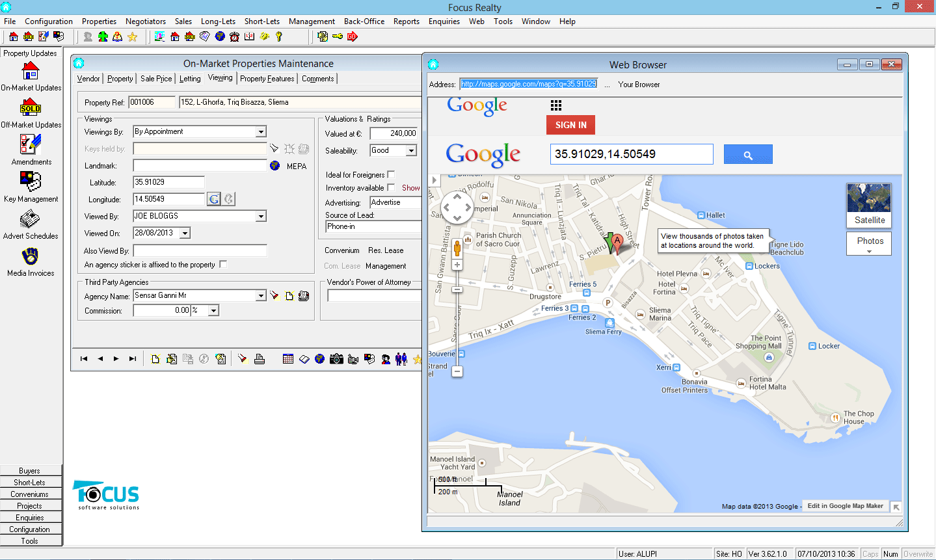The height and width of the screenshot is (560, 936).
Task: Open Off-Market Updates SOLD icon
Action: pyautogui.click(x=31, y=107)
